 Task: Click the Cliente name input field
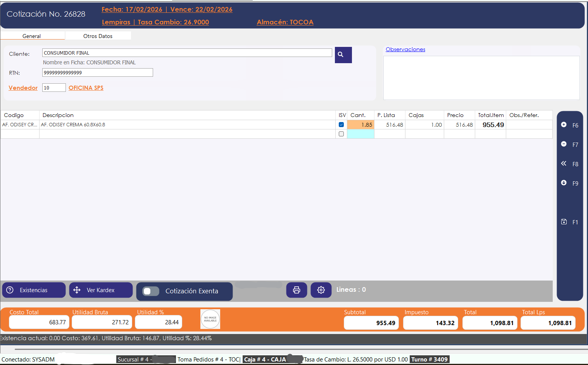coord(187,53)
